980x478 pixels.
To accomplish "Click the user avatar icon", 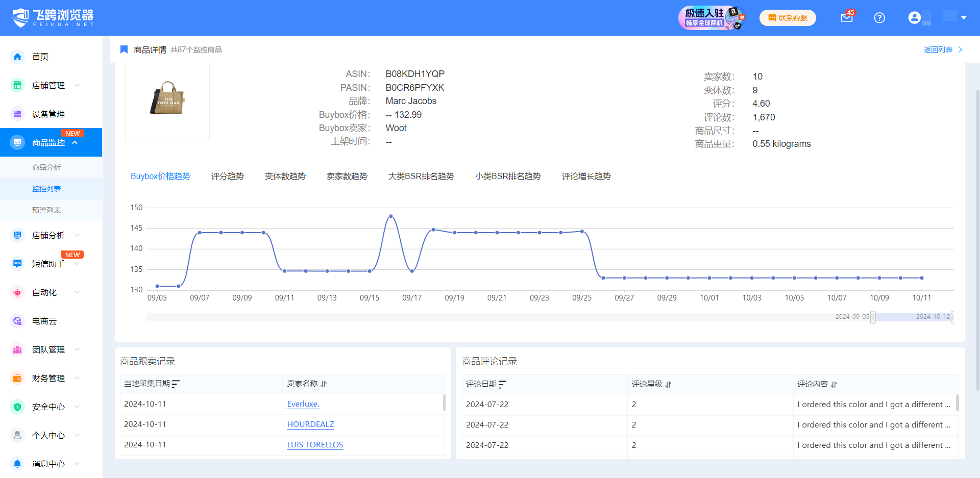I will pos(914,18).
